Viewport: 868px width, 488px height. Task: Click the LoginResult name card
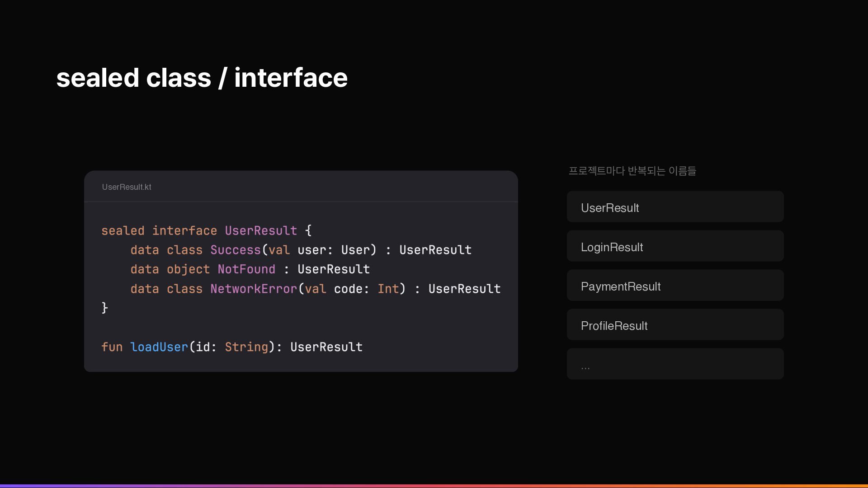(x=675, y=246)
